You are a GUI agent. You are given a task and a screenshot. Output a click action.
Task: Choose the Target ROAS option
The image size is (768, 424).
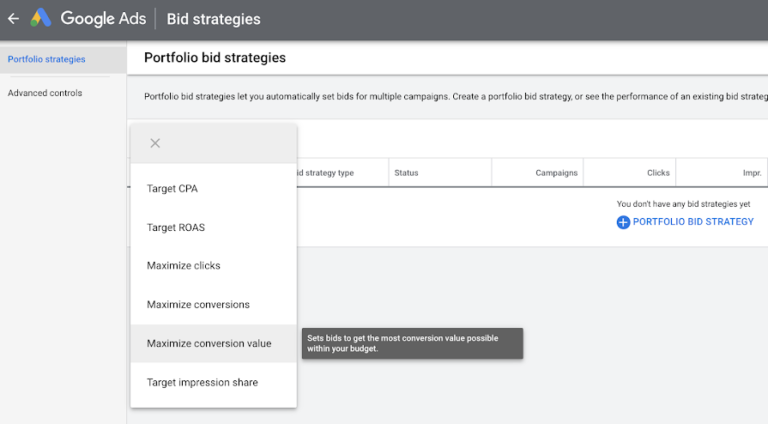pos(175,227)
